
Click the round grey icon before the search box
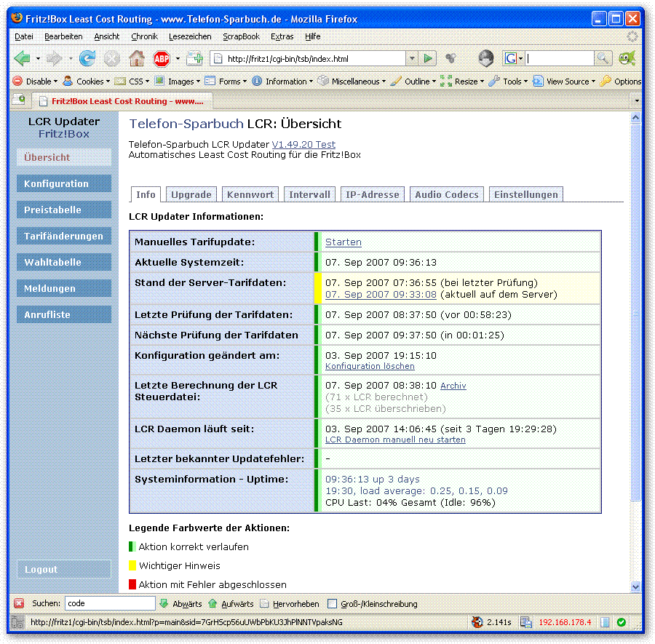point(485,58)
